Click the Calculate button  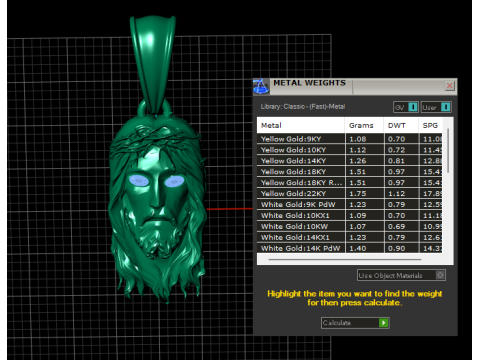355,323
